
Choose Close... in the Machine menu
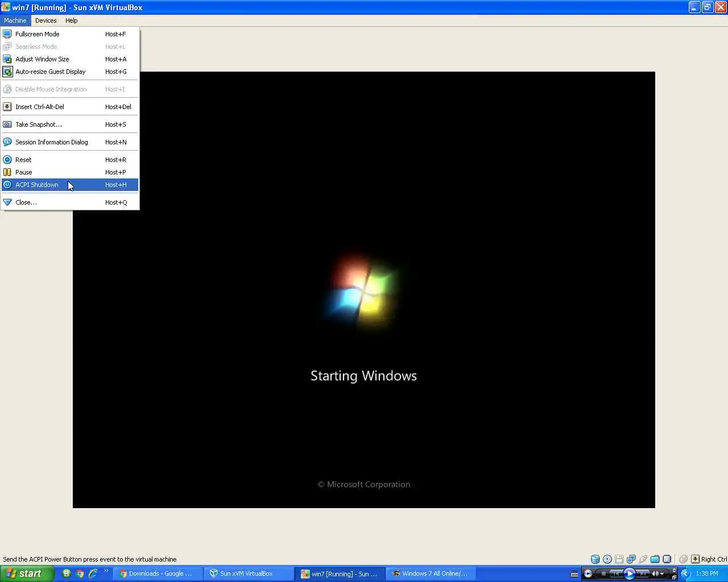70,202
